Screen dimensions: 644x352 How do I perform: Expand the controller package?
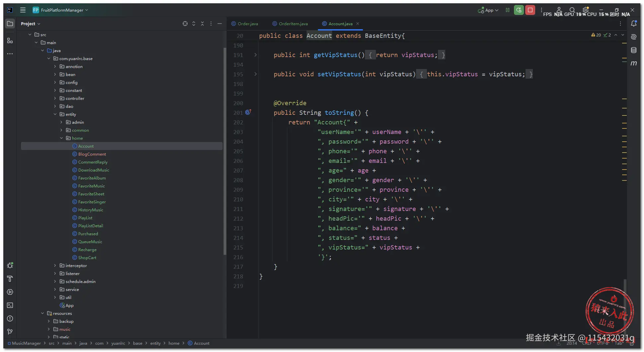pyautogui.click(x=55, y=98)
